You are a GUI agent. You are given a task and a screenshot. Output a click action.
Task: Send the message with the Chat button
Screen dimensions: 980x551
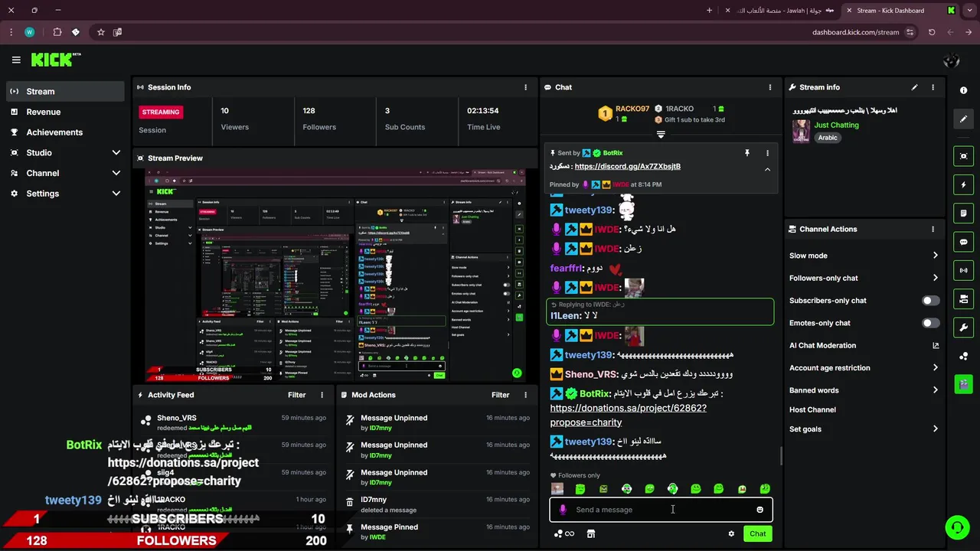pyautogui.click(x=757, y=534)
